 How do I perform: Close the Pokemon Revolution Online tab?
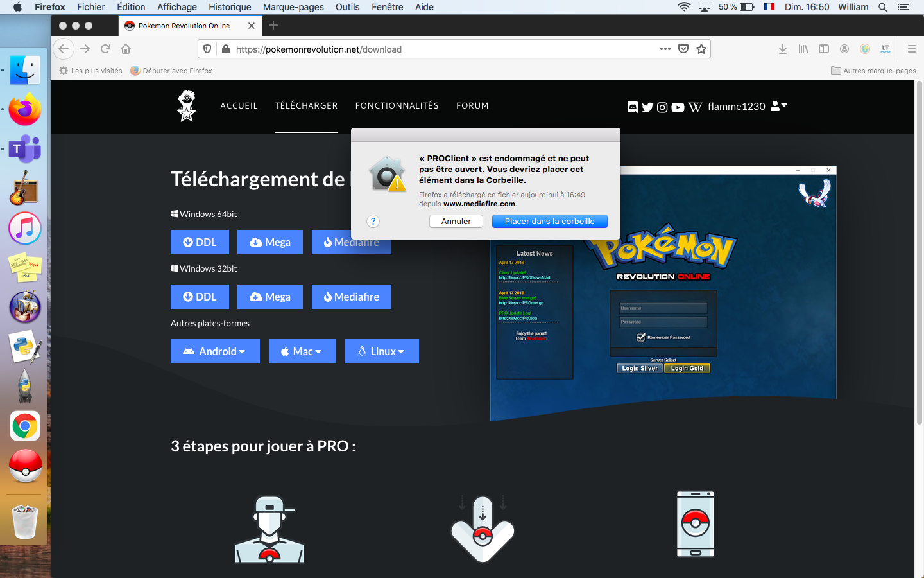252,26
